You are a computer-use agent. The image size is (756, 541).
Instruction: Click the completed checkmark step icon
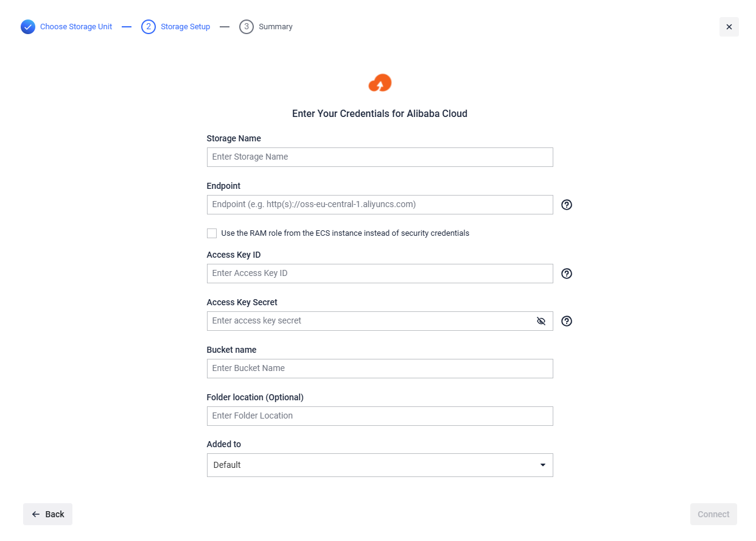click(x=28, y=27)
